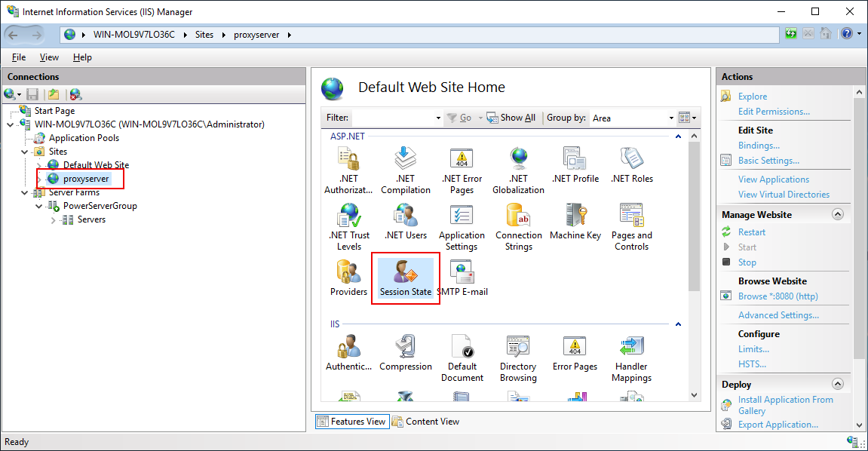Image resolution: width=868 pixels, height=451 pixels.
Task: Collapse the WIN-MOL9V7LO36C server node
Action: tap(11, 124)
